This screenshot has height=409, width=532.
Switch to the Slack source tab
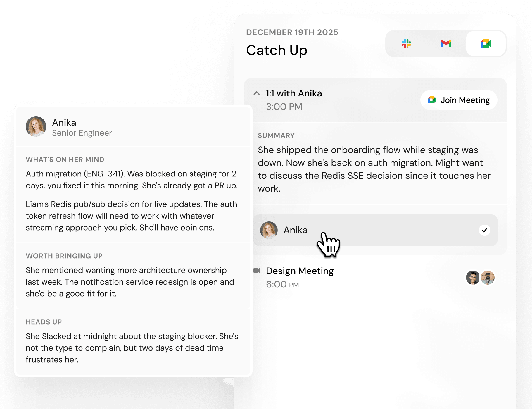[x=406, y=44]
